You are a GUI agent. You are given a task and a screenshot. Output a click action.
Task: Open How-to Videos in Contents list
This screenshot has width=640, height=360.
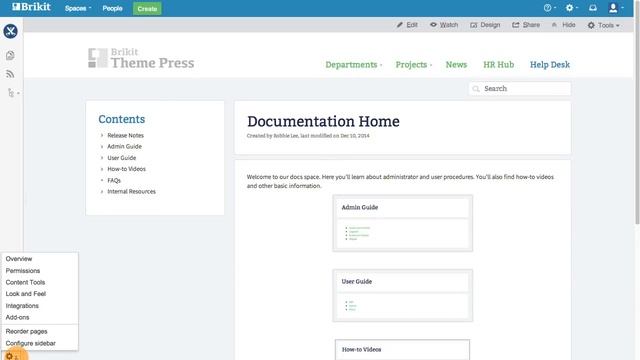coord(127,169)
